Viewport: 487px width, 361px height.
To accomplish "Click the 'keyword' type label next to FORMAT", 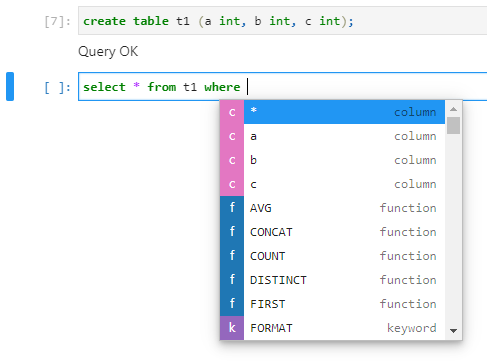I will pyautogui.click(x=412, y=328).
